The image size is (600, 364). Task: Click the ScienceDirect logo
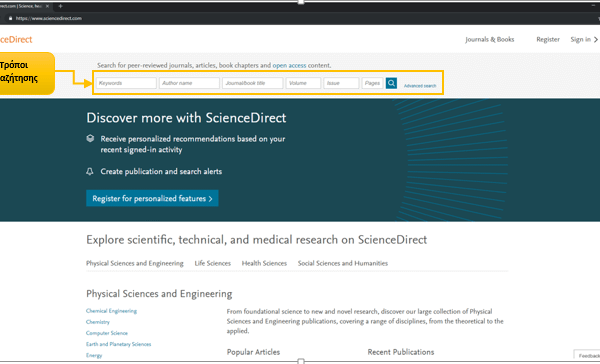tap(16, 39)
